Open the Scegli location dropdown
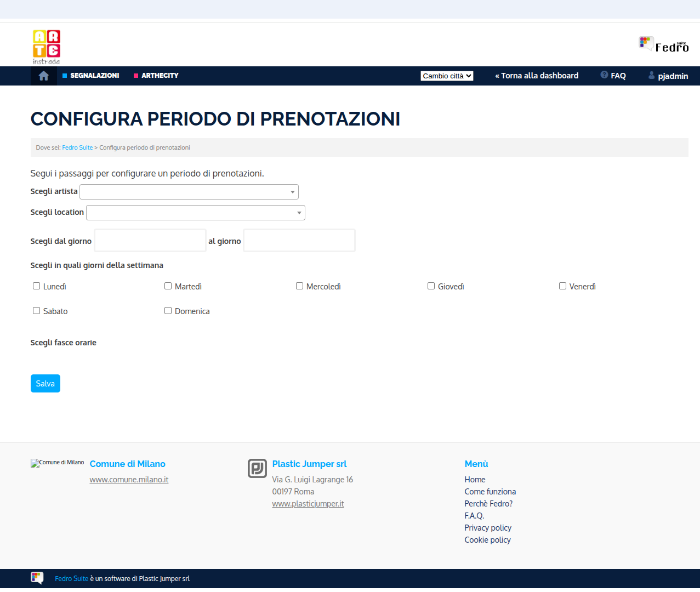 click(196, 213)
